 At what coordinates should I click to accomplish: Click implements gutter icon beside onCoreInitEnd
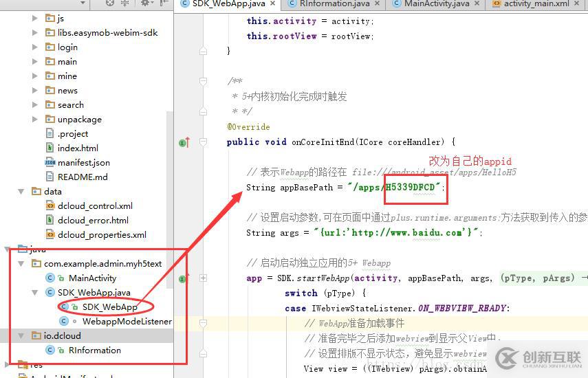(x=184, y=142)
